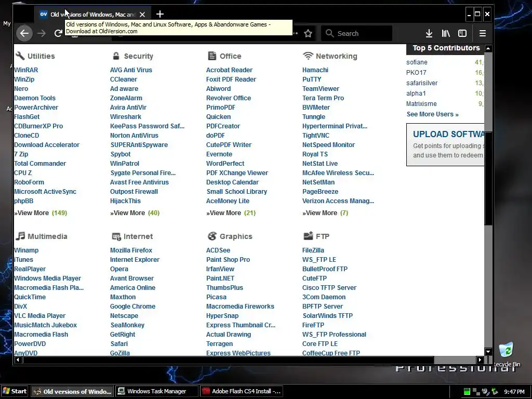Viewport: 532px width, 399px height.
Task: Close the Old versions of Windows tab
Action: [x=142, y=15]
